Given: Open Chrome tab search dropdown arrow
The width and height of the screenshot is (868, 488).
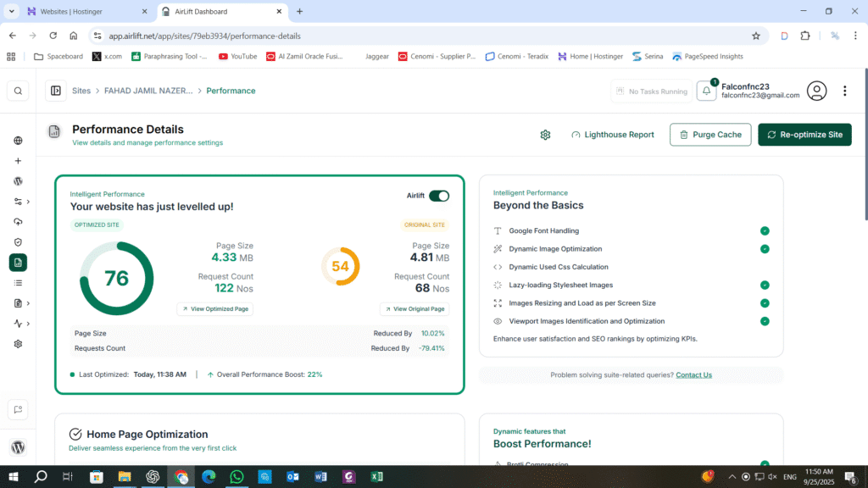Looking at the screenshot, I should coord(11,11).
